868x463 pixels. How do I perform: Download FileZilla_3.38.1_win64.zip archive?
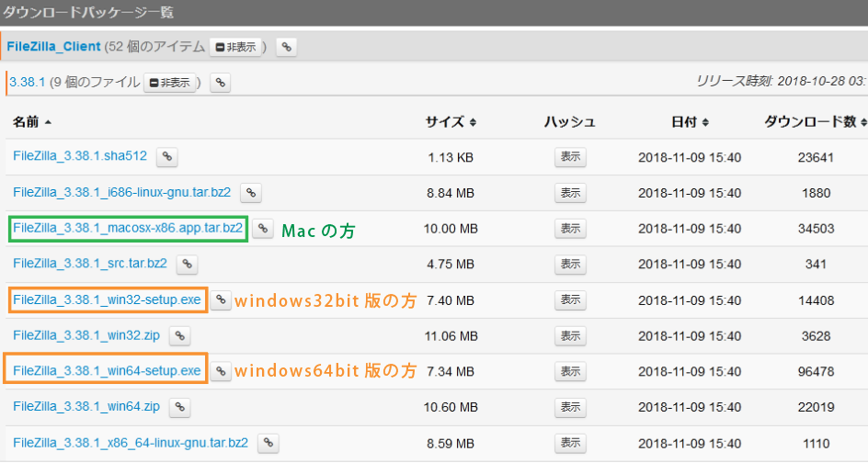86,407
